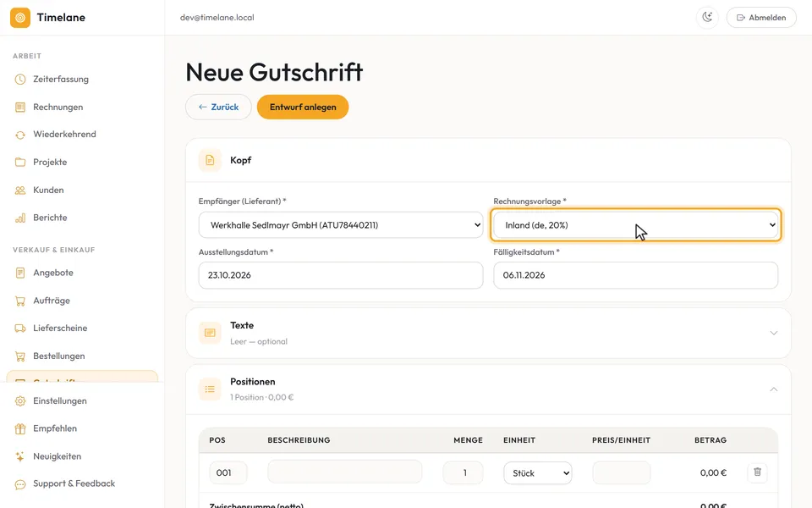Click the Preis/Einheit field
The image size is (812, 508).
(622, 472)
